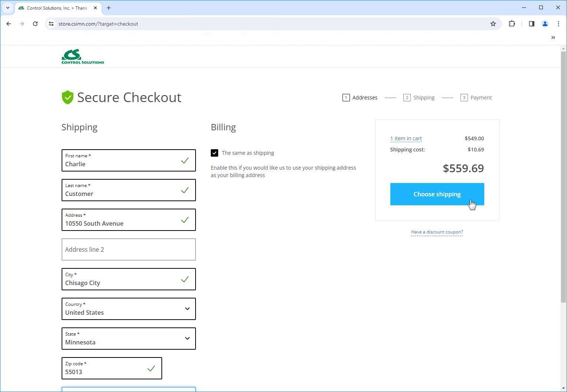Click the page vertical scrollbar
Image resolution: width=567 pixels, height=392 pixels.
coord(563,178)
